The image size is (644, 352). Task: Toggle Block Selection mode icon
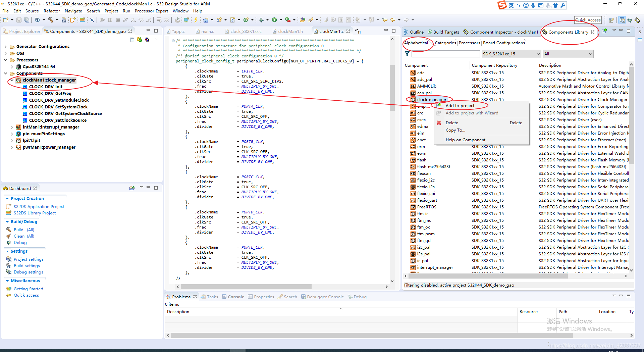click(341, 20)
